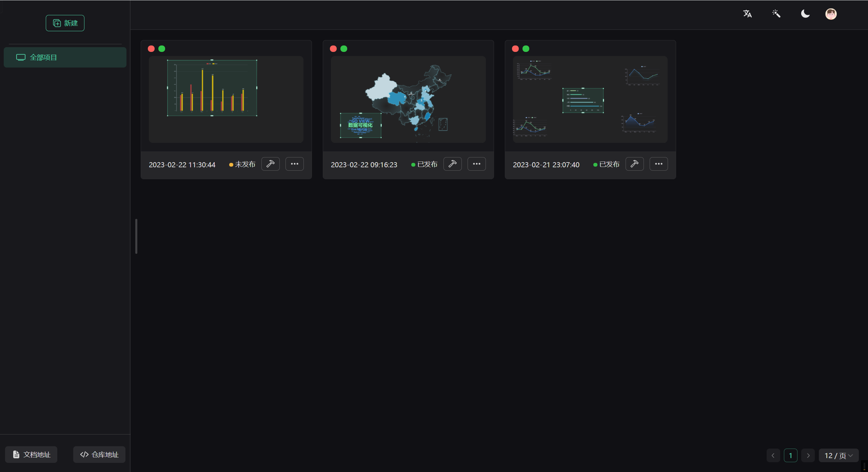Screen dimensions: 868x472
Task: Open the 文档地址 documentation link
Action: click(31, 454)
